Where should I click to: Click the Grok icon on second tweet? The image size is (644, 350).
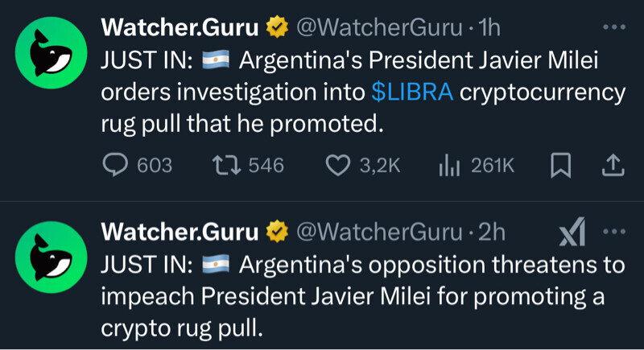572,233
